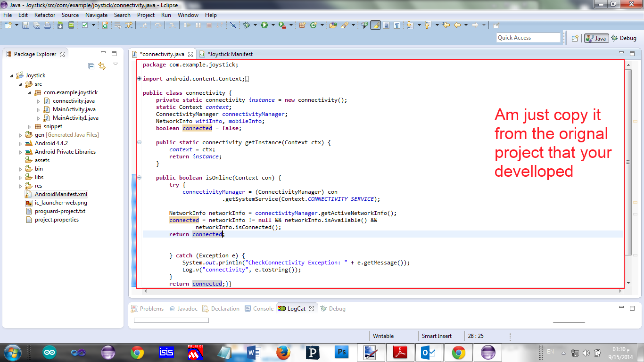Select AndroidManifest.xml in Package Explorer
The width and height of the screenshot is (644, 362).
tap(61, 194)
